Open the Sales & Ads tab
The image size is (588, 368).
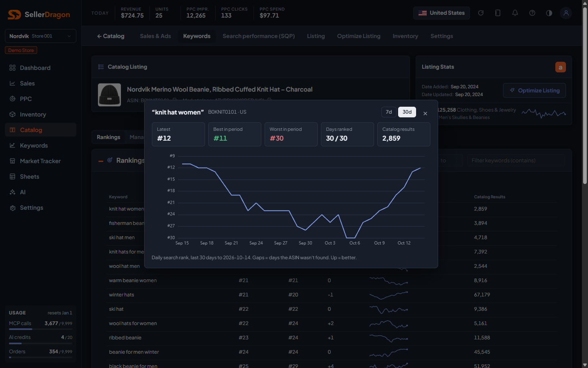point(155,36)
